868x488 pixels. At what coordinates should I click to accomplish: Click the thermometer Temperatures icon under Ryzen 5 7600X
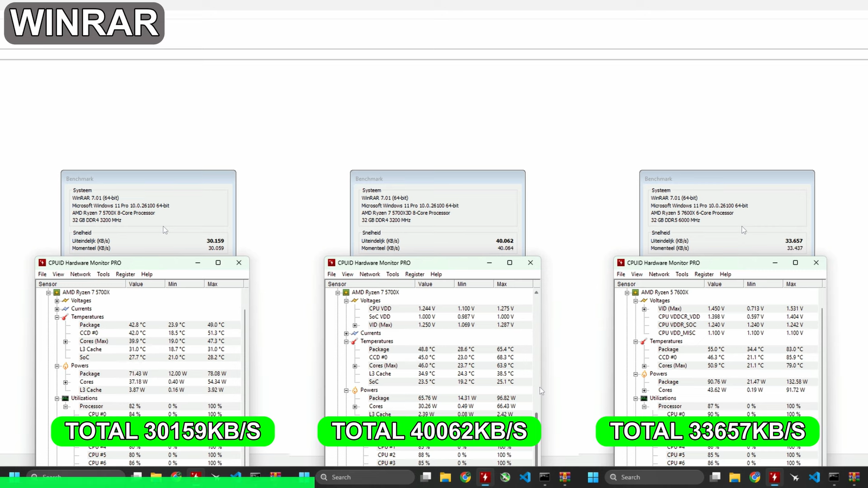tap(644, 341)
